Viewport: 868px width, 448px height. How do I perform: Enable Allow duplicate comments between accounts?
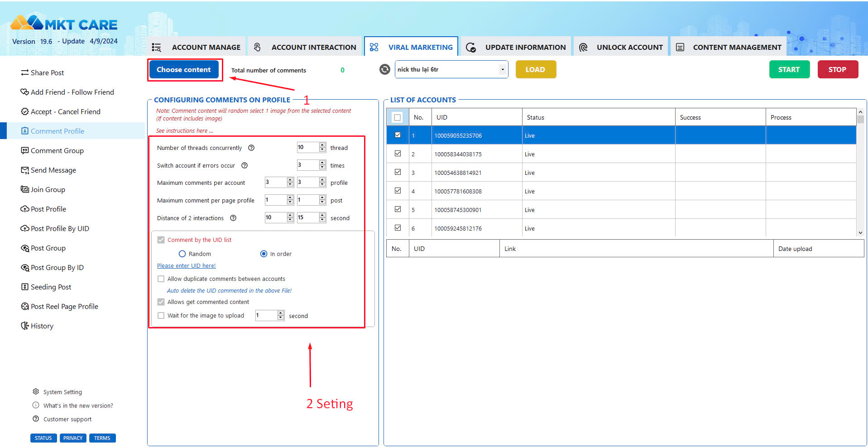[161, 279]
